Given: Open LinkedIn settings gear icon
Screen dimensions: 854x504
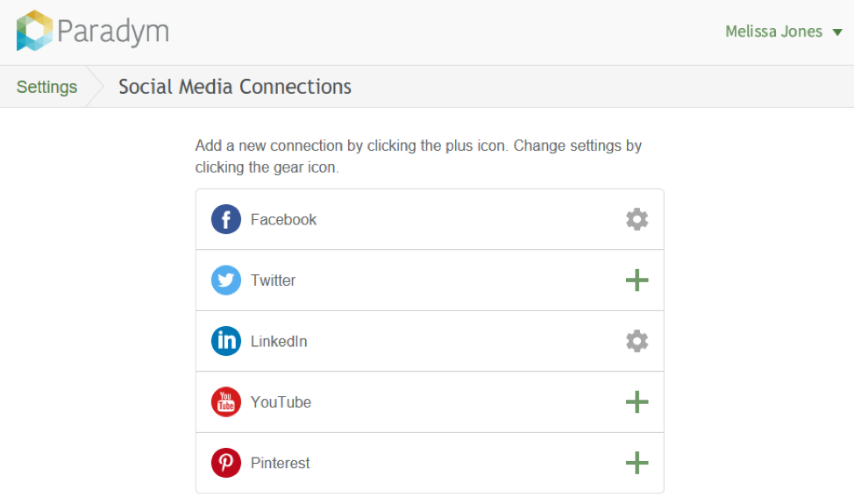Looking at the screenshot, I should 637,341.
